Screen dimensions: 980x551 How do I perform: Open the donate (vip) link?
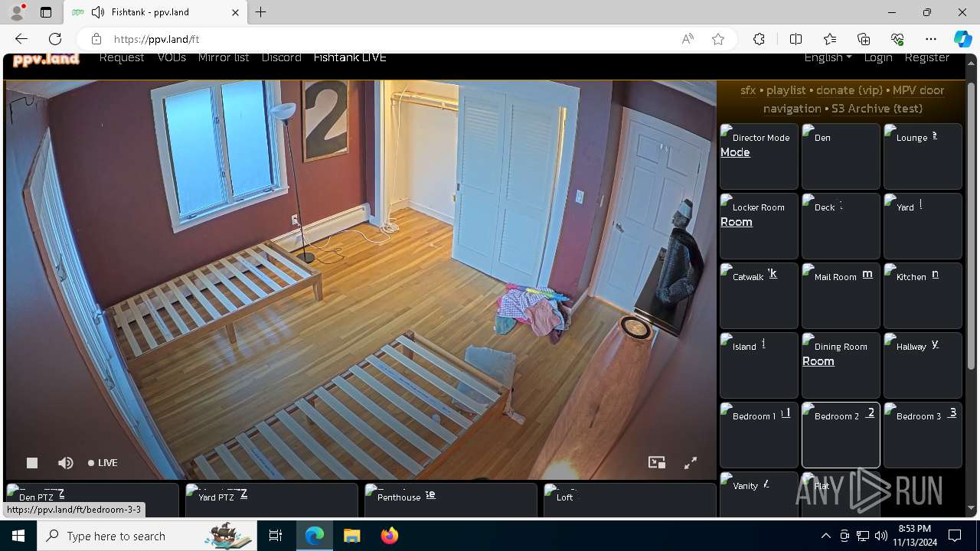tap(849, 90)
